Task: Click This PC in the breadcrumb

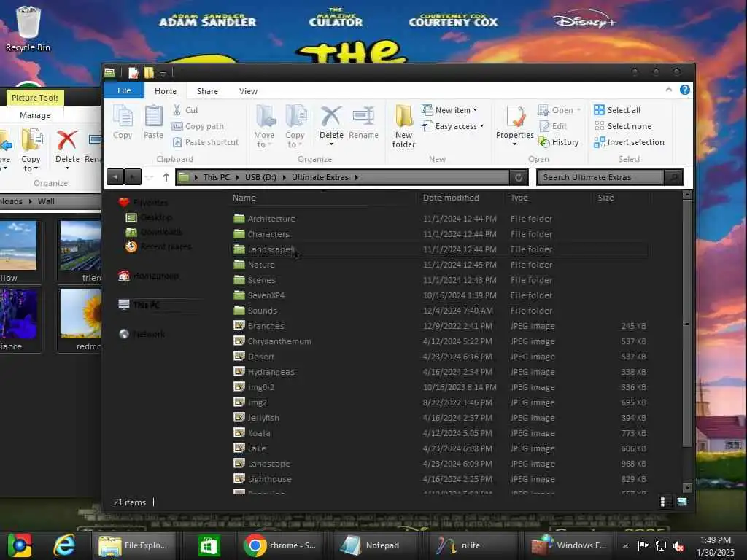Action: pos(216,177)
